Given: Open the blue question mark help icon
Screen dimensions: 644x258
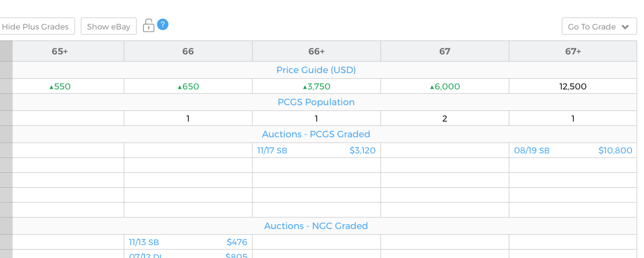Looking at the screenshot, I should click(163, 24).
